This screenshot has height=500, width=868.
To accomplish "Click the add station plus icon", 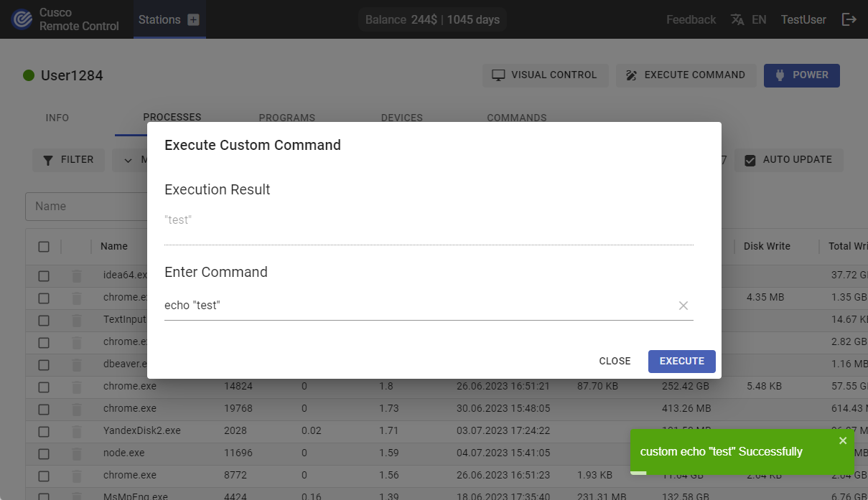I will [193, 20].
